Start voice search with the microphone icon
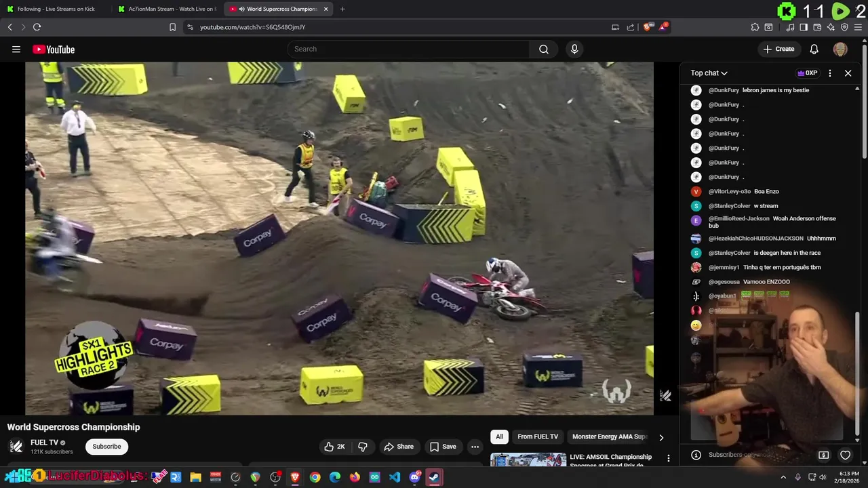This screenshot has width=868, height=488. pos(574,49)
